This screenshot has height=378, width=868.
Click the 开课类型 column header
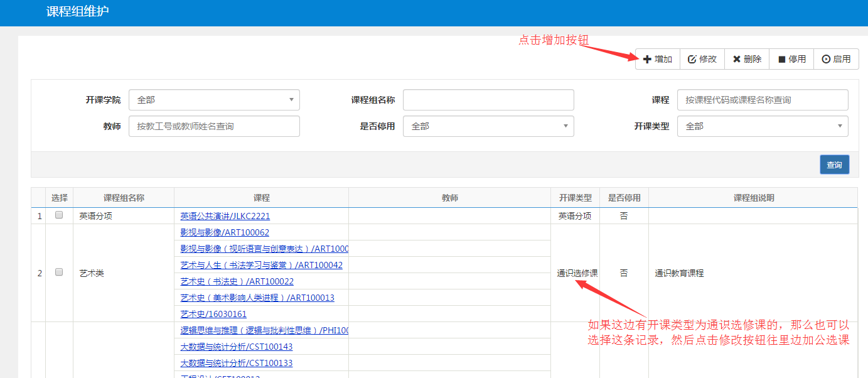point(575,198)
